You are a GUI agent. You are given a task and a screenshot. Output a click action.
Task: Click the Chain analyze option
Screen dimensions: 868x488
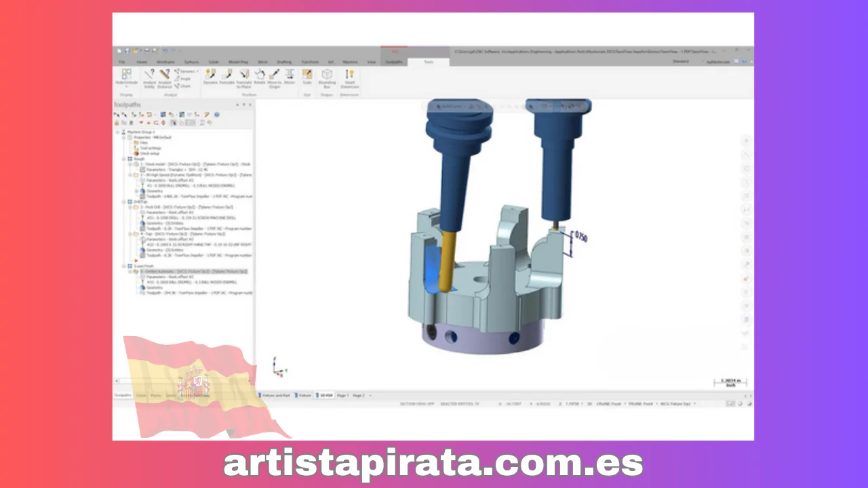click(183, 86)
